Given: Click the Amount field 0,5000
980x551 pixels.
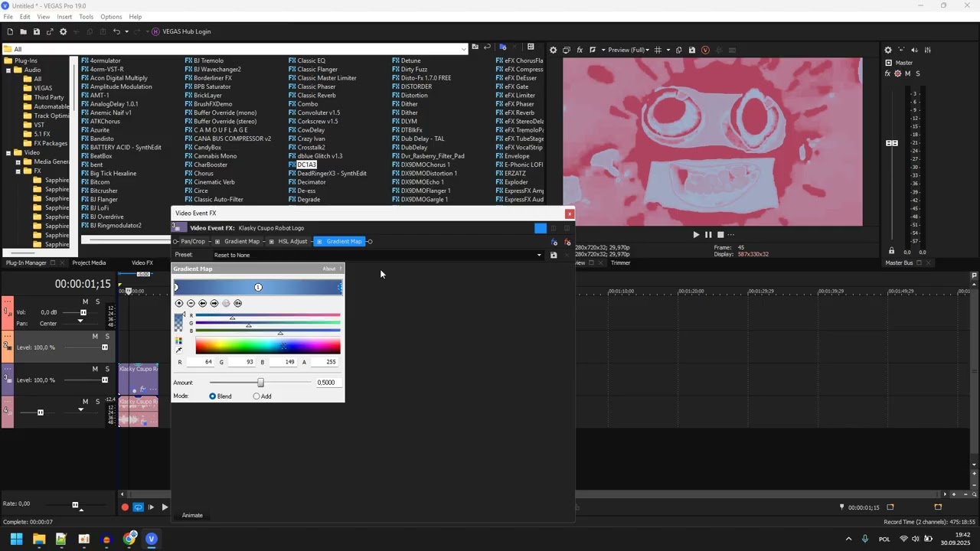Looking at the screenshot, I should (x=328, y=383).
